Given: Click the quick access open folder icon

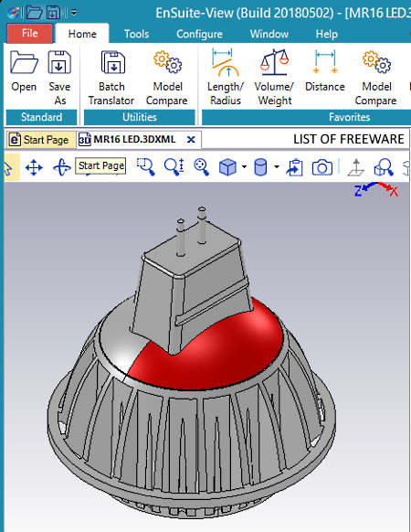Looking at the screenshot, I should [x=35, y=13].
